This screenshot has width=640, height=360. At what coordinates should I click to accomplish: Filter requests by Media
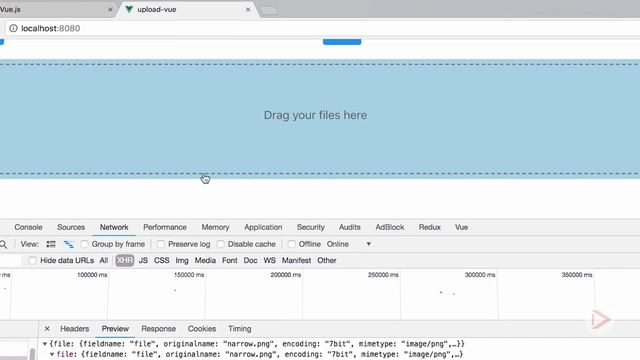tap(205, 260)
